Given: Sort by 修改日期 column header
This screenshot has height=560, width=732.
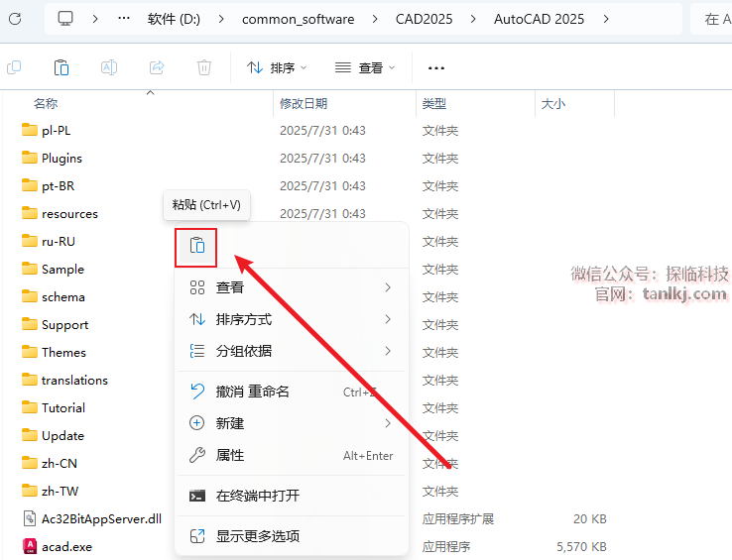Looking at the screenshot, I should (x=304, y=104).
